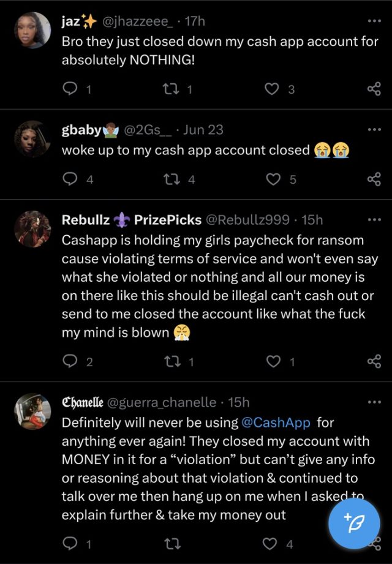Open more options for Chanelle's tweet
The image size is (392, 564).
tap(374, 402)
